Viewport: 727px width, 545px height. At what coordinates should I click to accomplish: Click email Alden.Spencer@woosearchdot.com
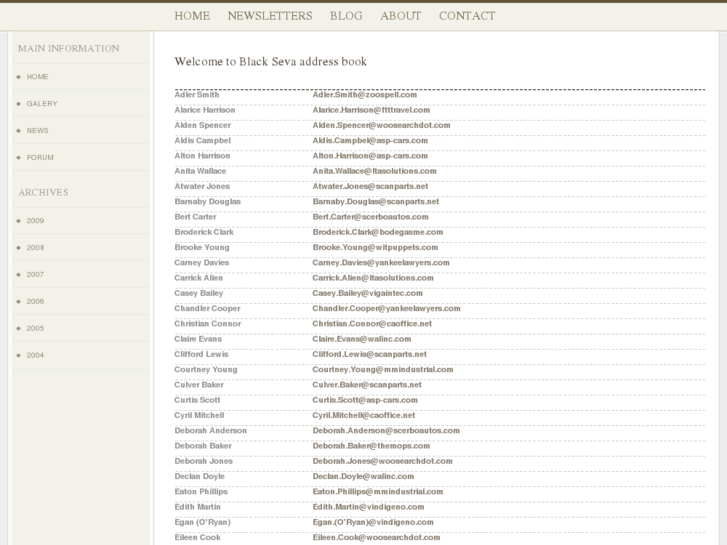381,125
